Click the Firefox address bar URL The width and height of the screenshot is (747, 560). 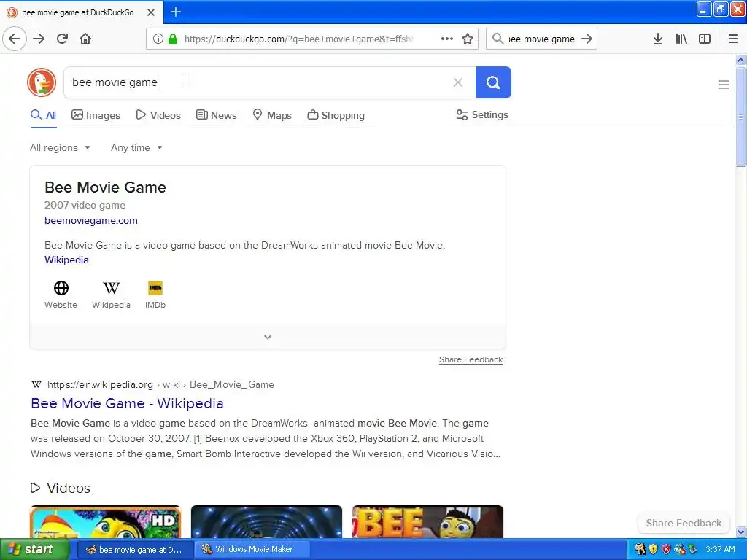(x=298, y=39)
